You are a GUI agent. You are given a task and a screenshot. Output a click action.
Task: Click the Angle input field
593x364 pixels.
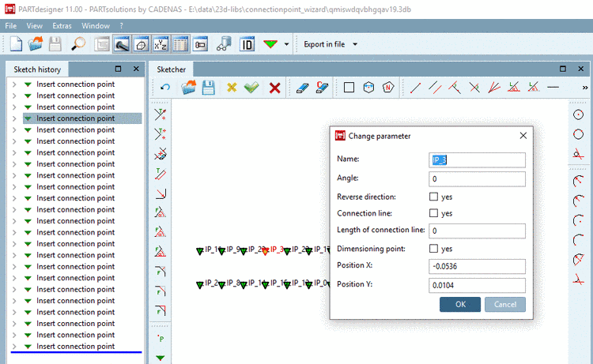click(477, 179)
